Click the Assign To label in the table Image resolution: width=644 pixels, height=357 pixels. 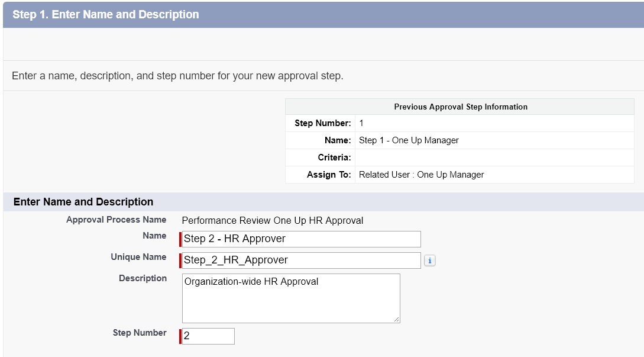(329, 175)
